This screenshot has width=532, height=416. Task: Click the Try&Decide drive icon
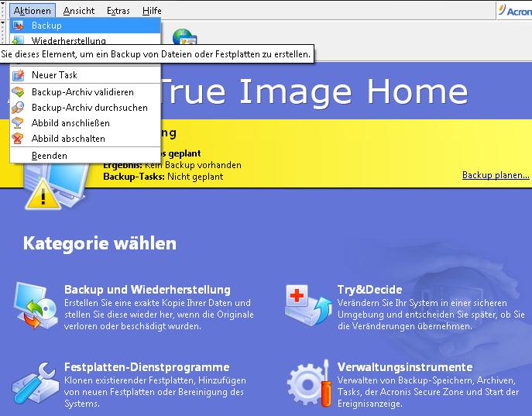pos(307,305)
